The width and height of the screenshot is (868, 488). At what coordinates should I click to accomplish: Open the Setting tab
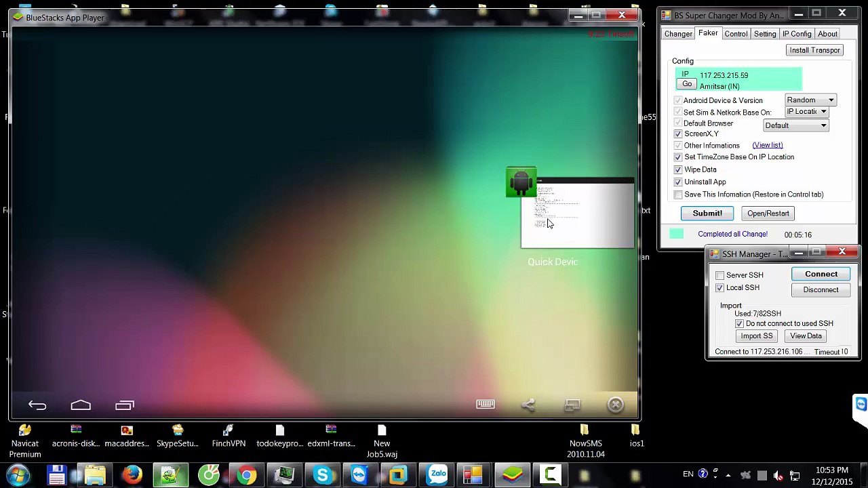click(x=765, y=34)
